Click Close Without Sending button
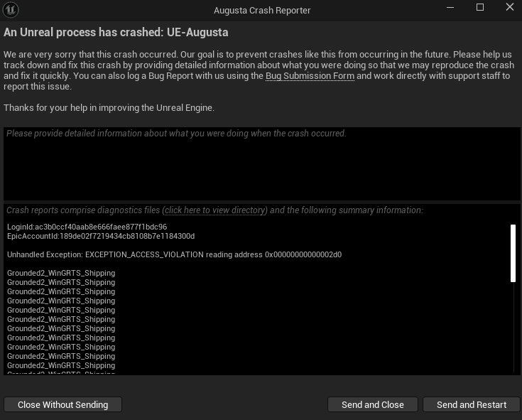The width and height of the screenshot is (522, 420). tap(63, 404)
